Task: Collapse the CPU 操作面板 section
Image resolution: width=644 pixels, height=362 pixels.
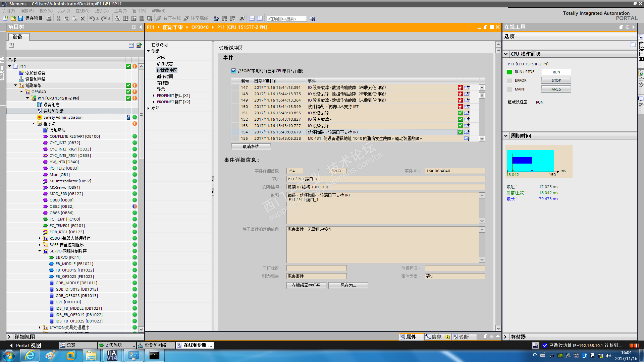Action: point(506,54)
